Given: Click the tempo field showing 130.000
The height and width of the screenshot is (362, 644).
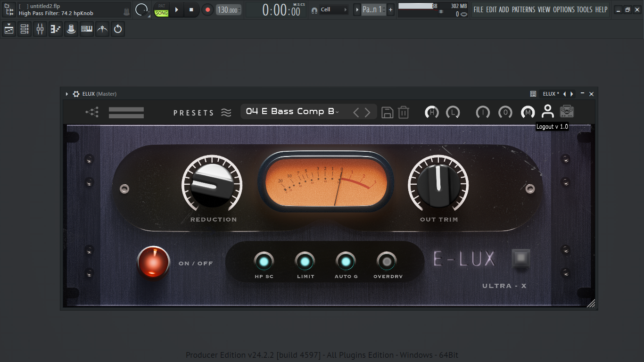Looking at the screenshot, I should point(229,9).
